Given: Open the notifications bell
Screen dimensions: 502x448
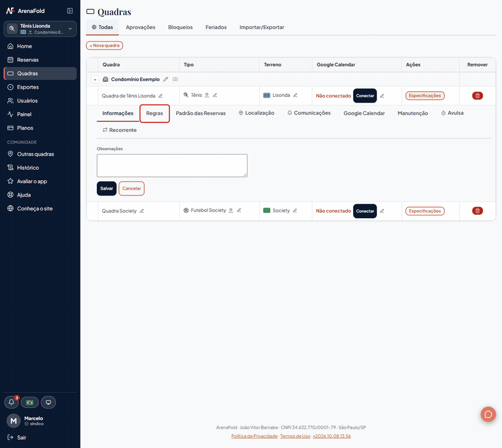Looking at the screenshot, I should click(12, 402).
